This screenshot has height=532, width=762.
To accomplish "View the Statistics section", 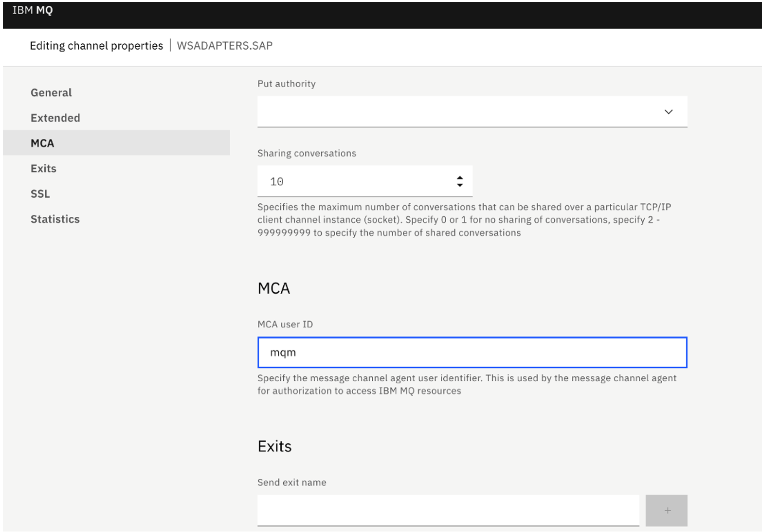I will [x=55, y=219].
